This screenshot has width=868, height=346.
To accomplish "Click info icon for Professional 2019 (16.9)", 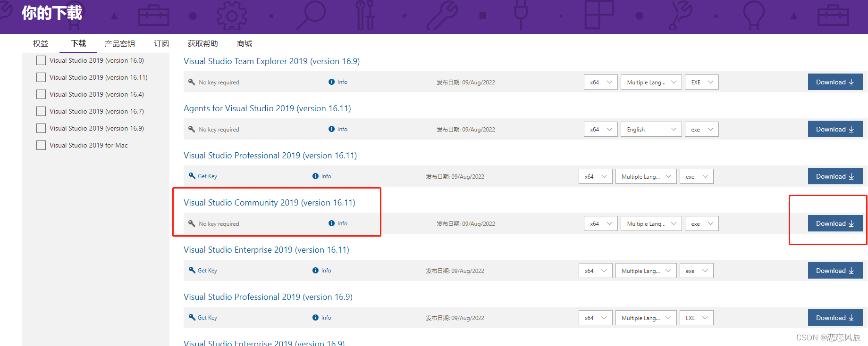I will (316, 318).
